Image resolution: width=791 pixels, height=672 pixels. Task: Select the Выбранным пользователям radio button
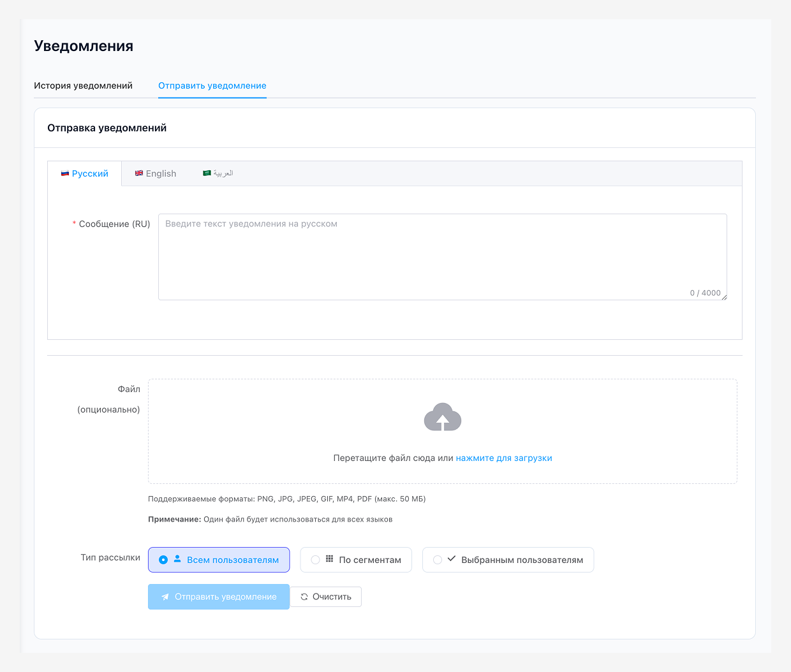[438, 560]
